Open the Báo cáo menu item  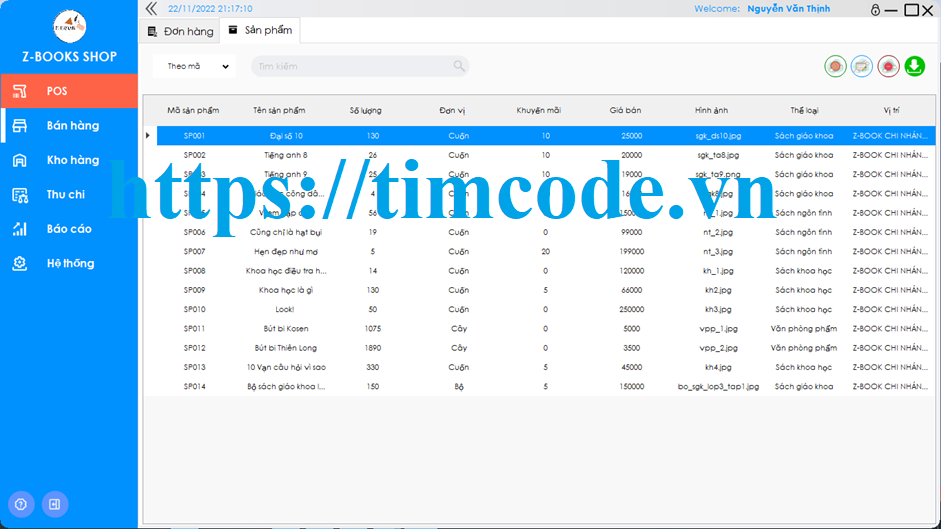[69, 229]
